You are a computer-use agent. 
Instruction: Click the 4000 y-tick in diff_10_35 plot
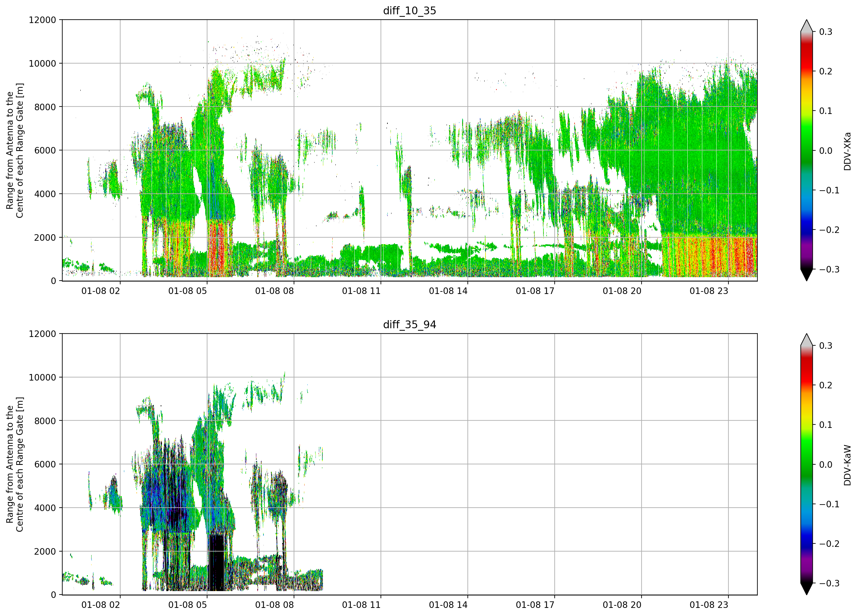45,194
